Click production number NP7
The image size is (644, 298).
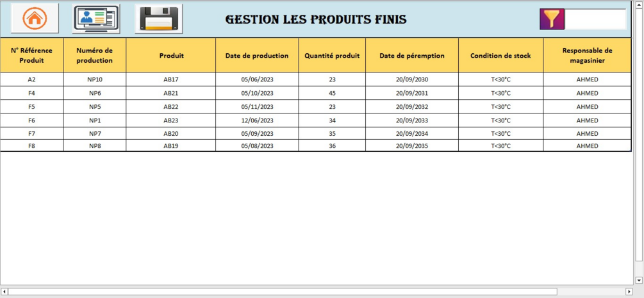[94, 133]
